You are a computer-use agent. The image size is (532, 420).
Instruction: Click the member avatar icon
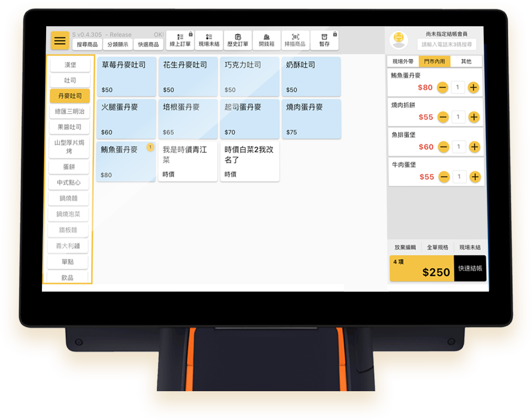pyautogui.click(x=399, y=39)
